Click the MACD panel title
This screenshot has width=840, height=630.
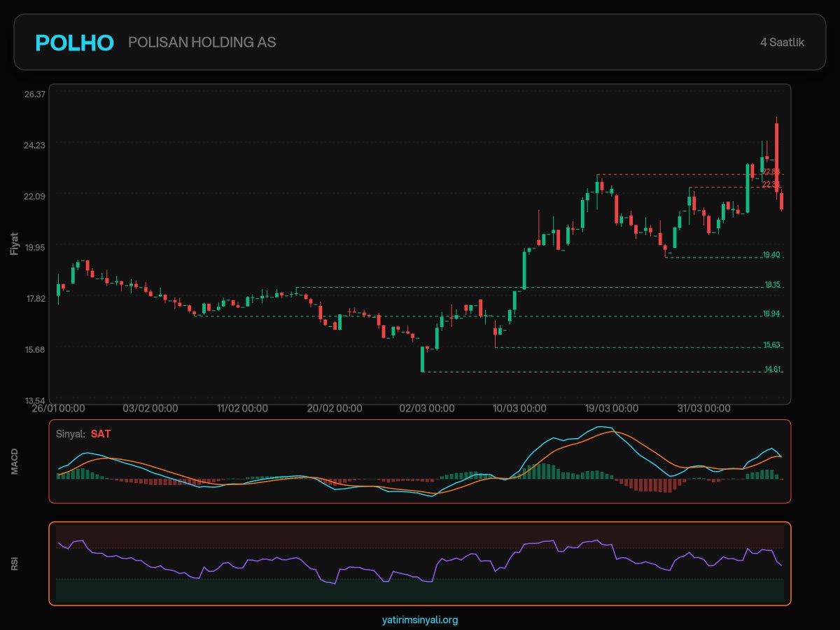pos(14,461)
